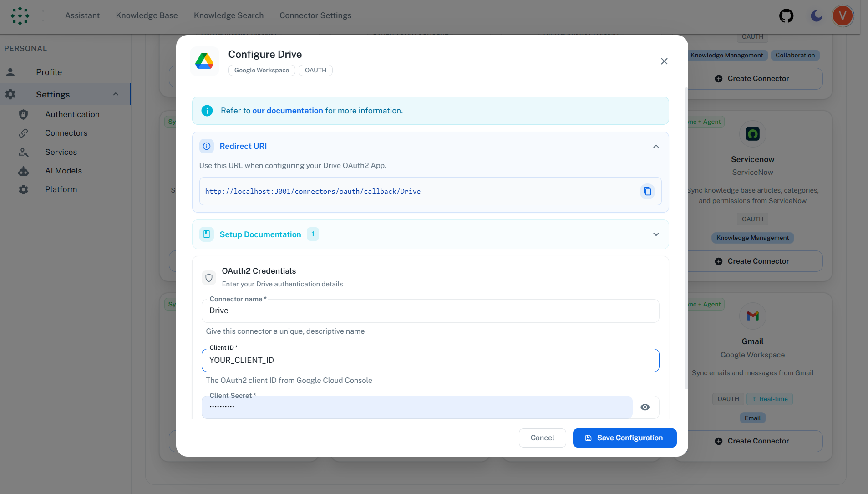
Task: Open Connector Settings in the top navigation
Action: click(x=315, y=15)
